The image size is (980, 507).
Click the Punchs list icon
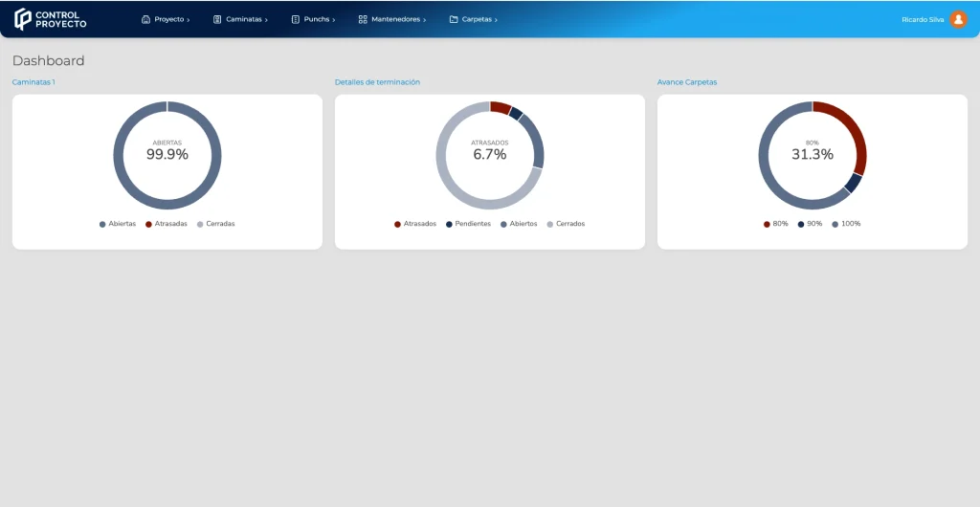coord(295,19)
